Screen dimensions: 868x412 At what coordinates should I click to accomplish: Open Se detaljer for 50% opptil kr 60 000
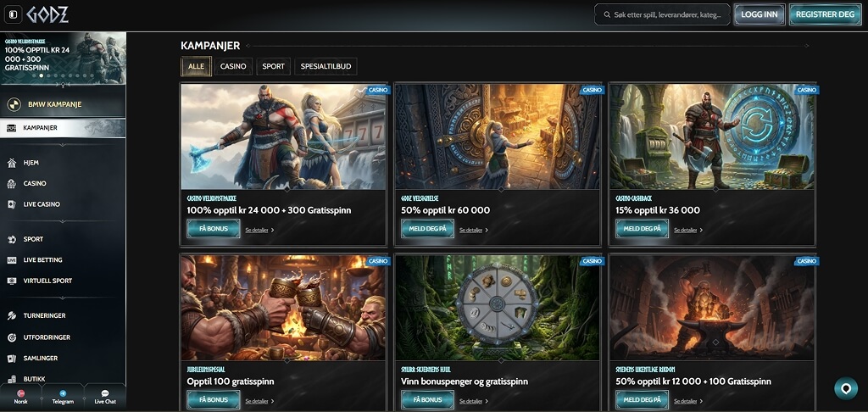[474, 230]
